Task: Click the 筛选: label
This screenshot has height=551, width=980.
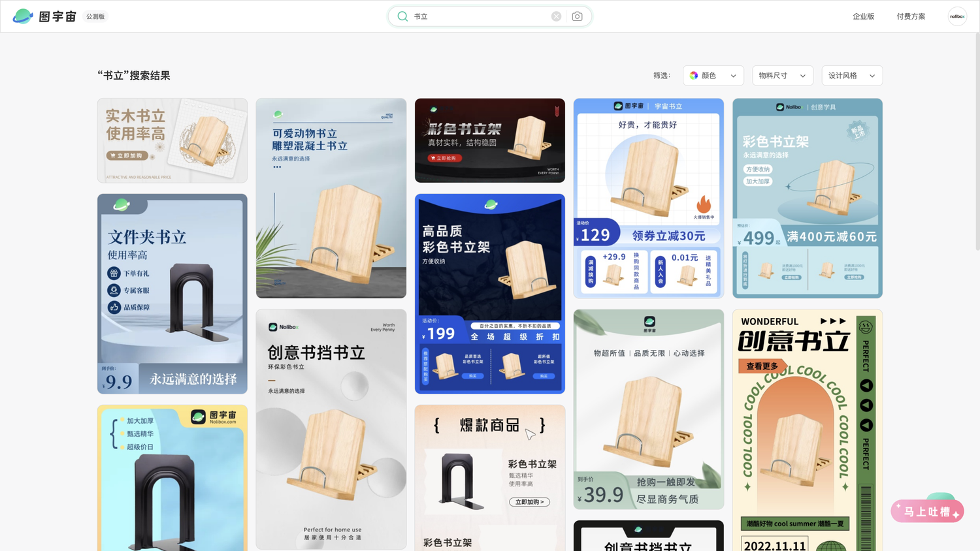Action: (662, 76)
